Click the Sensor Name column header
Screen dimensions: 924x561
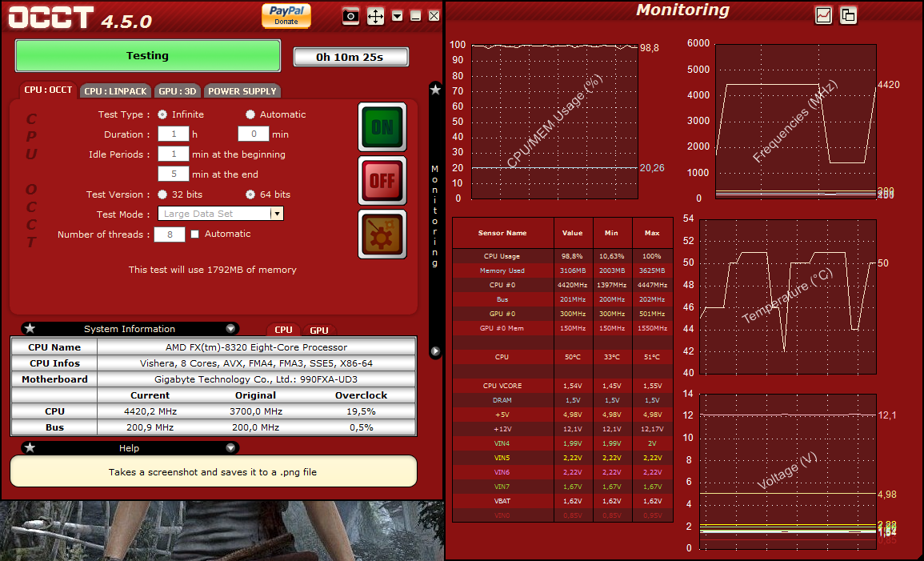pyautogui.click(x=502, y=233)
